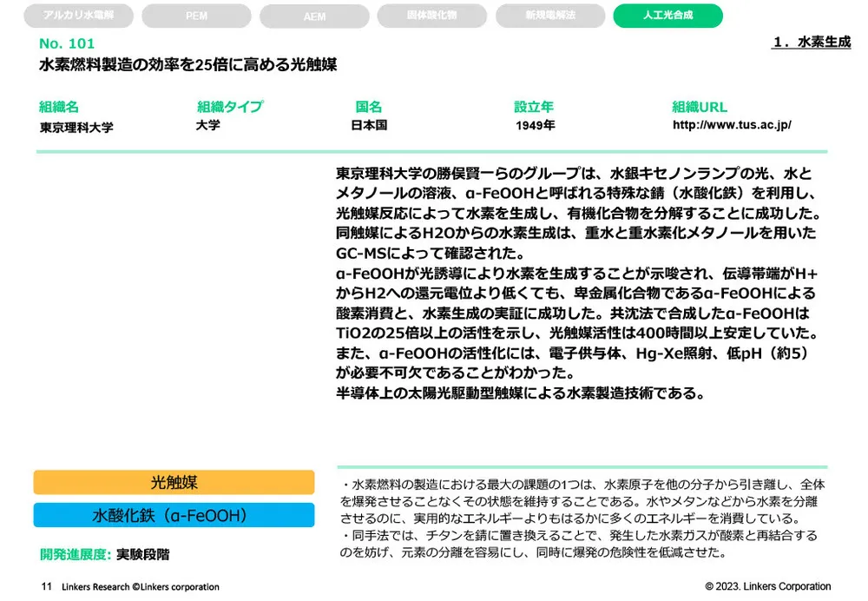Click the 大学 organization type value
This screenshot has height=601, width=868.
pyautogui.click(x=208, y=125)
